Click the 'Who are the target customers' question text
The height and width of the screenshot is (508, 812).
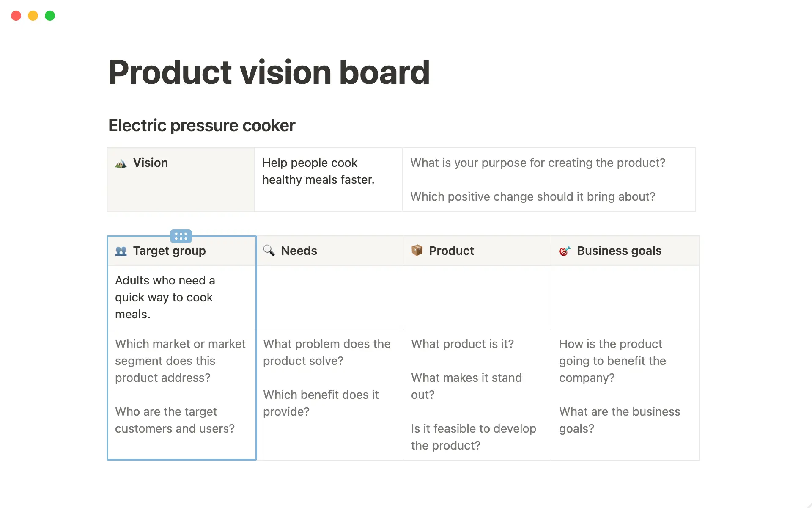[x=175, y=420]
